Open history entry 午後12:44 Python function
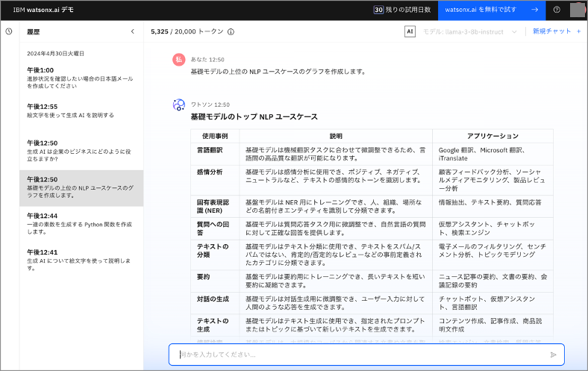The height and width of the screenshot is (371, 588). [81, 224]
